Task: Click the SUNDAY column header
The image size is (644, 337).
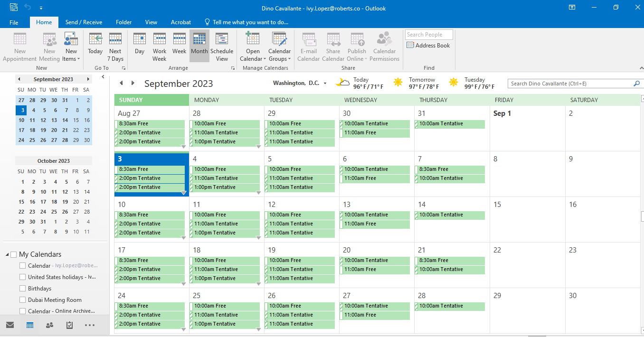Action: 152,100
